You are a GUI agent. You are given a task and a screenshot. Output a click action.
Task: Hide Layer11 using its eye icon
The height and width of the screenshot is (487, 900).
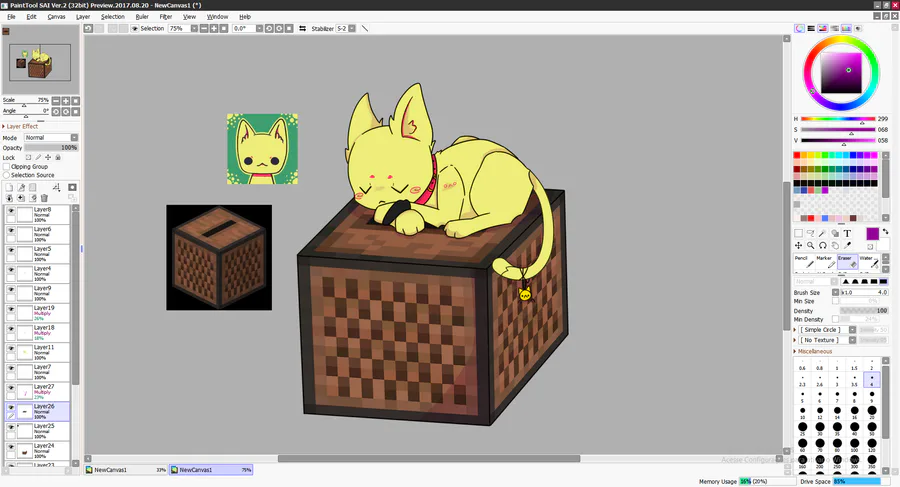pos(11,349)
